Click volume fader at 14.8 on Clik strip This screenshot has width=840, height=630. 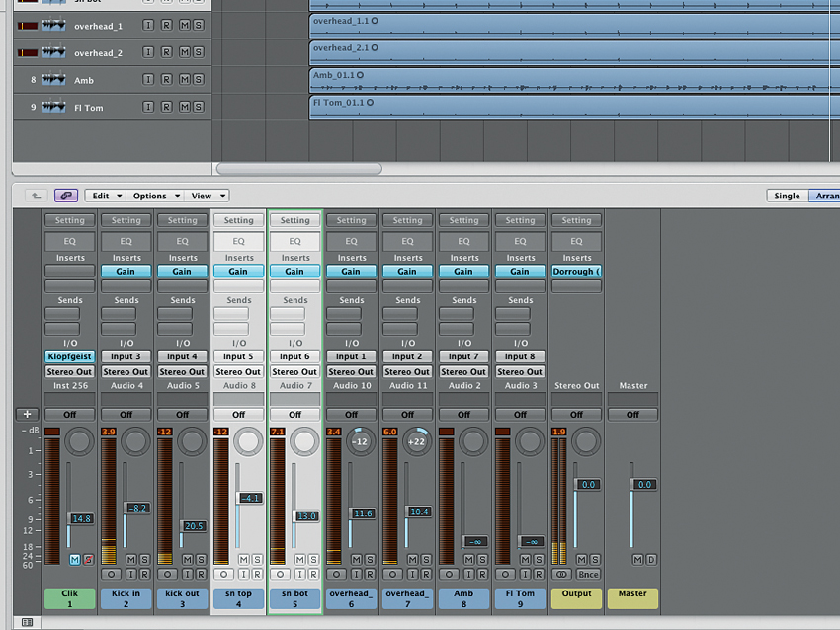[x=81, y=518]
